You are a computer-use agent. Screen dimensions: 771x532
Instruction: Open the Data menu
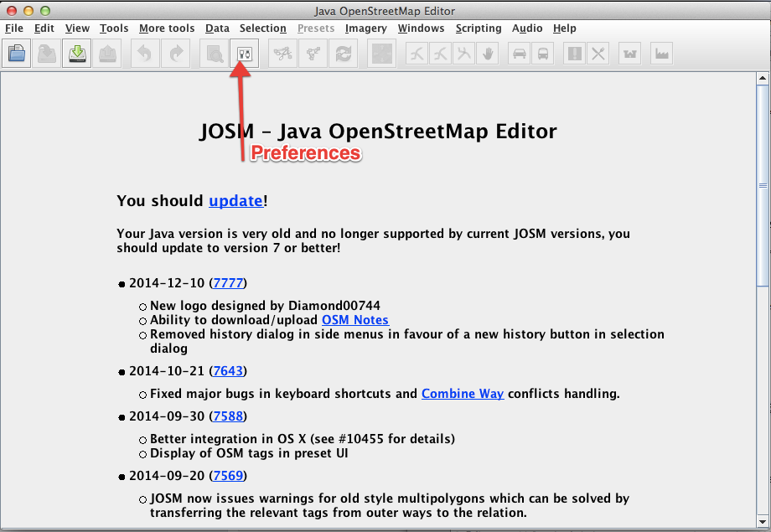point(217,28)
